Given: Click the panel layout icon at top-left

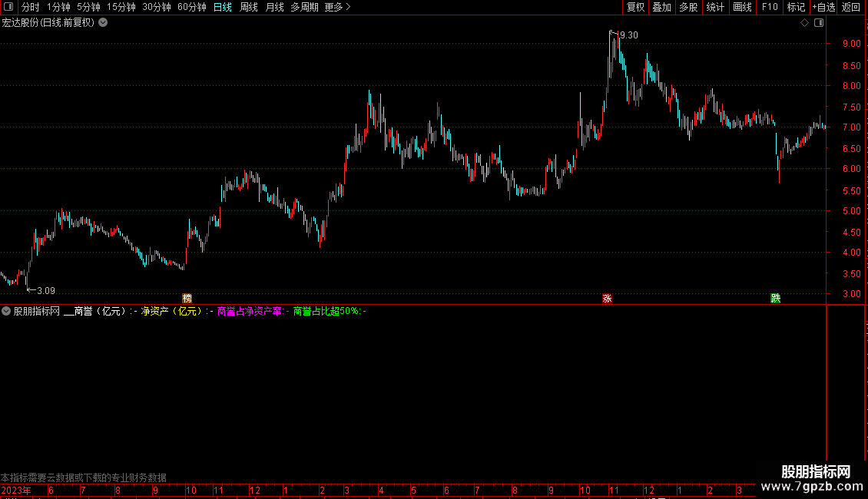Looking at the screenshot, I should click(x=8, y=7).
